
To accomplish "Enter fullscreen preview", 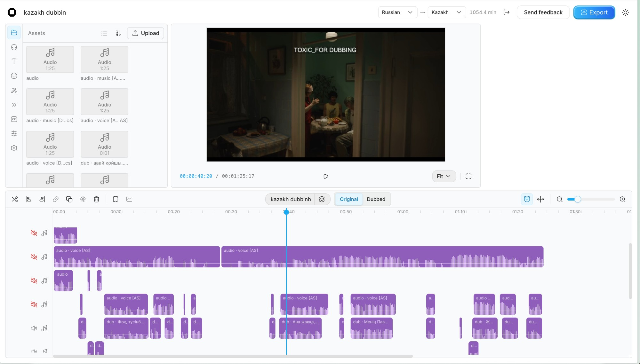I will (468, 176).
